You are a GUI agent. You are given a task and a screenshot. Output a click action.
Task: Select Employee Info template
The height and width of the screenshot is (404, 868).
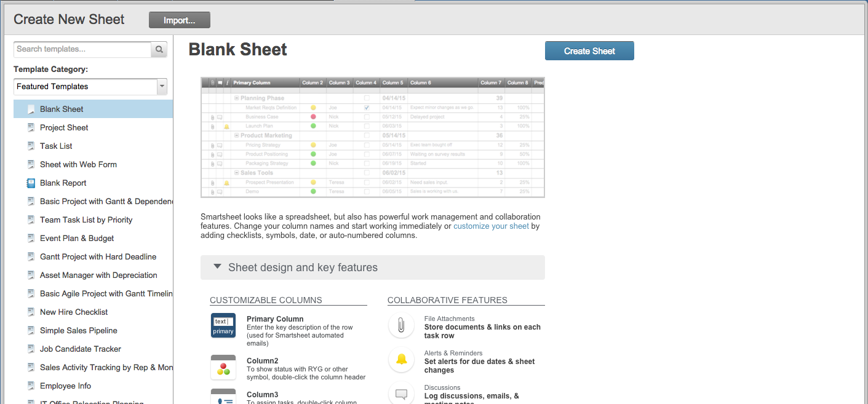tap(94, 386)
